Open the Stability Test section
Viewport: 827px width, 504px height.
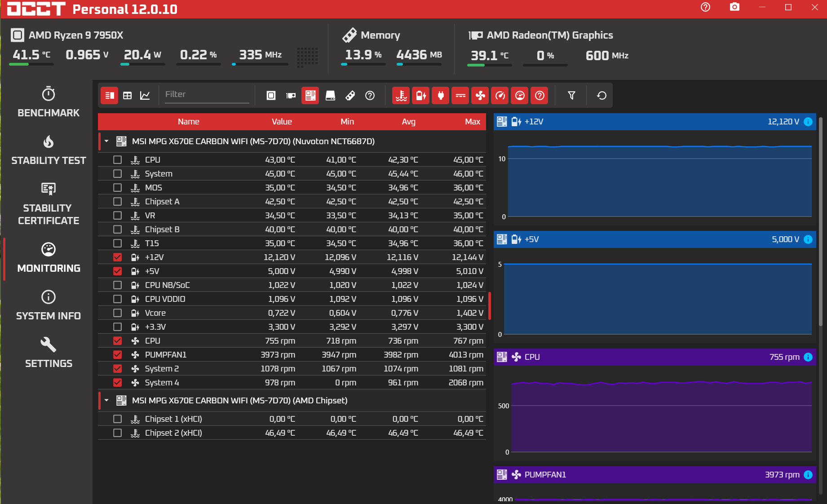(x=49, y=150)
